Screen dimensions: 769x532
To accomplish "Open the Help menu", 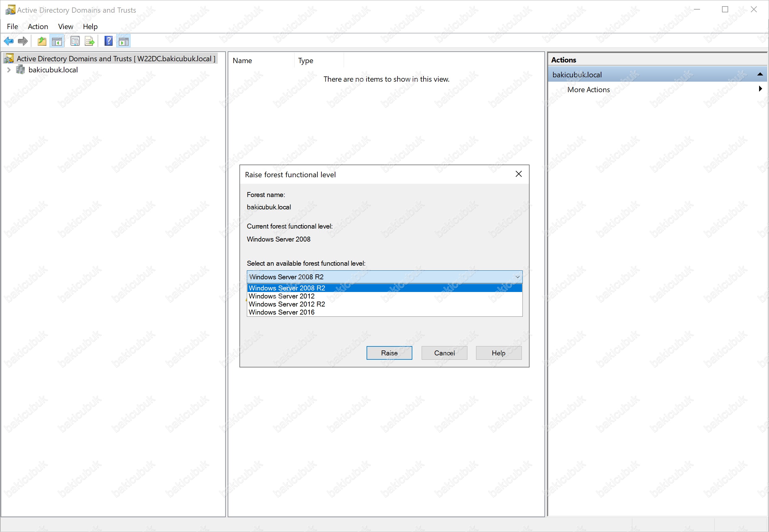I will pos(90,26).
